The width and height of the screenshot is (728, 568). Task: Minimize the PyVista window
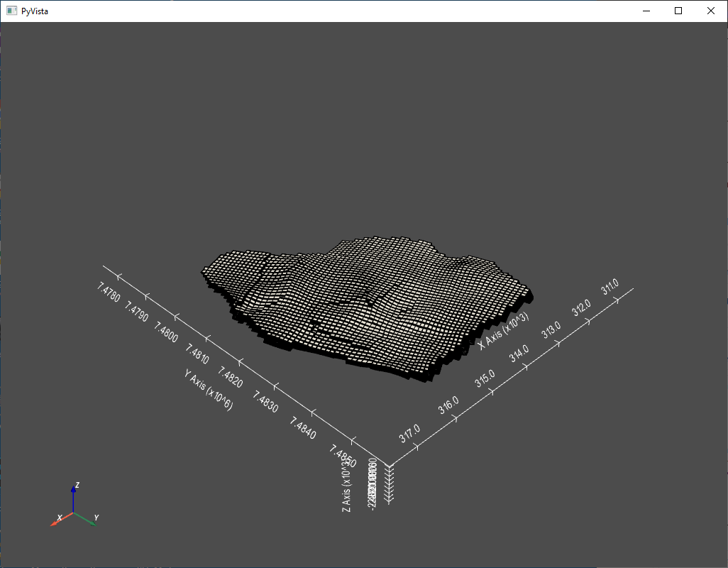coord(646,11)
